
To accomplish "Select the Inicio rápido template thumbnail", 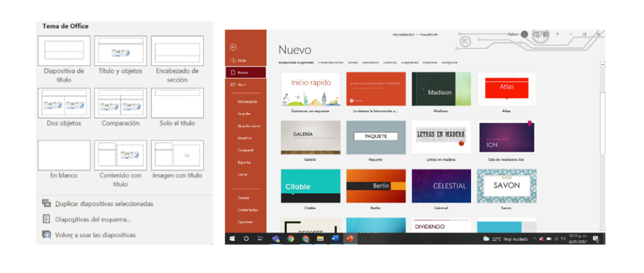I will pos(311,89).
